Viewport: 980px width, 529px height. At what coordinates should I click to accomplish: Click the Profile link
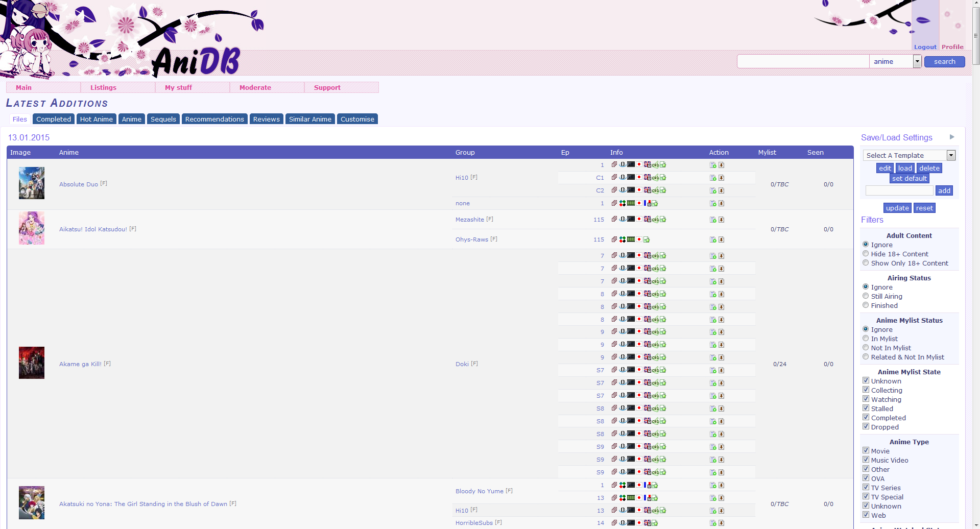pyautogui.click(x=952, y=47)
